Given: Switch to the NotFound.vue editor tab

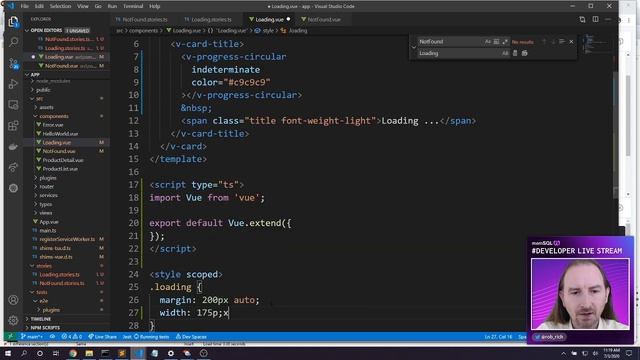Looking at the screenshot, I should click(x=323, y=20).
